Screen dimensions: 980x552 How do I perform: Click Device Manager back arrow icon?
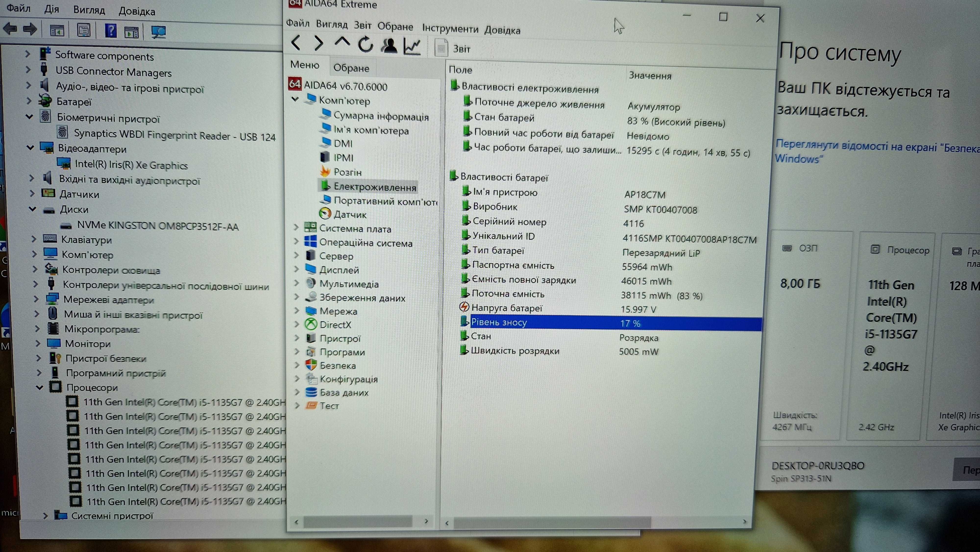[10, 28]
